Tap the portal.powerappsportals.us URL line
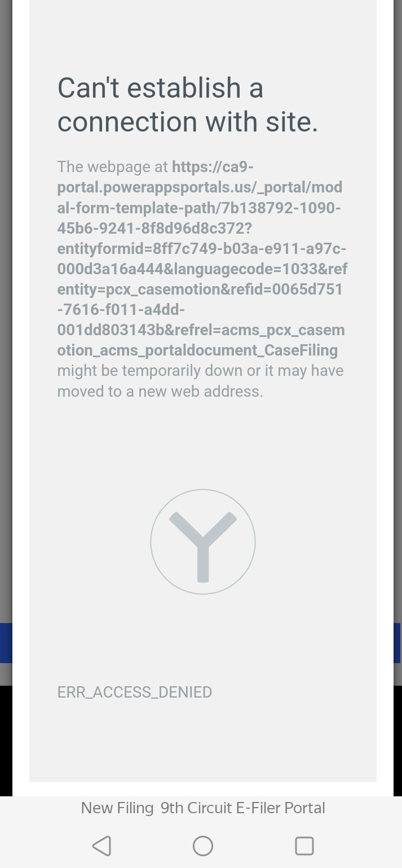This screenshot has width=402, height=868. click(200, 187)
